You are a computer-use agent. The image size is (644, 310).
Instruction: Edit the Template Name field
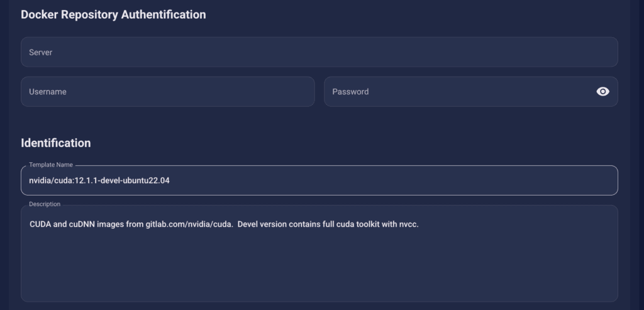319,180
